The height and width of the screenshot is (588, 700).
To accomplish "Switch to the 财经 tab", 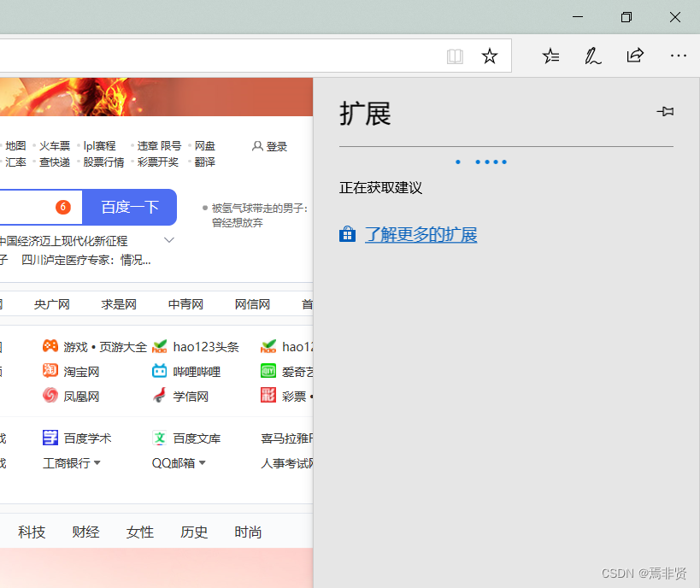I will [x=85, y=532].
